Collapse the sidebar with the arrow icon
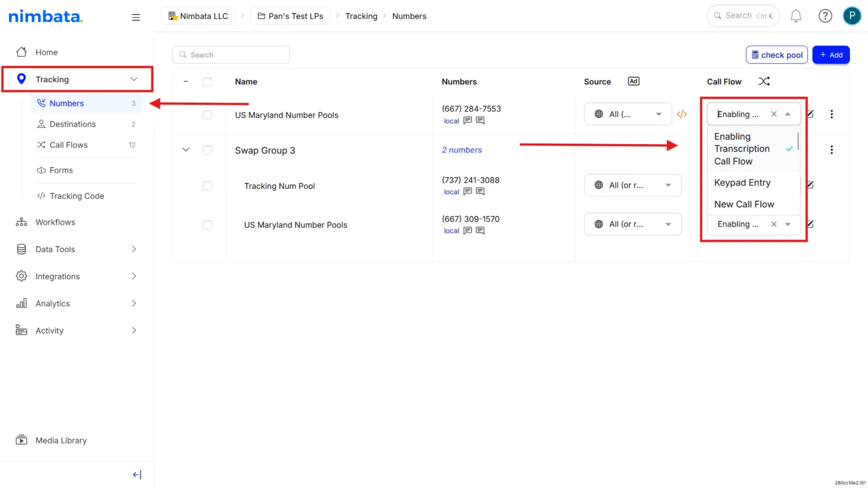The image size is (868, 488). (x=137, y=474)
